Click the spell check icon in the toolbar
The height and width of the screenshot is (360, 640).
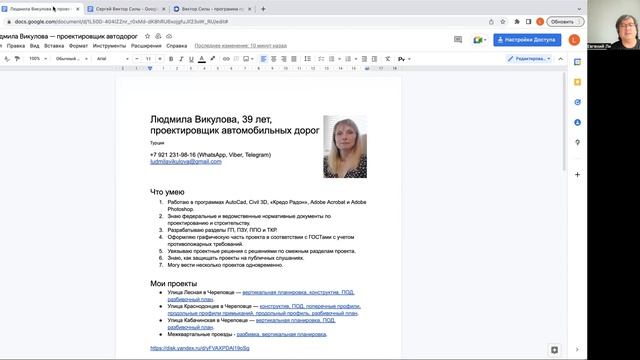click(x=7, y=59)
